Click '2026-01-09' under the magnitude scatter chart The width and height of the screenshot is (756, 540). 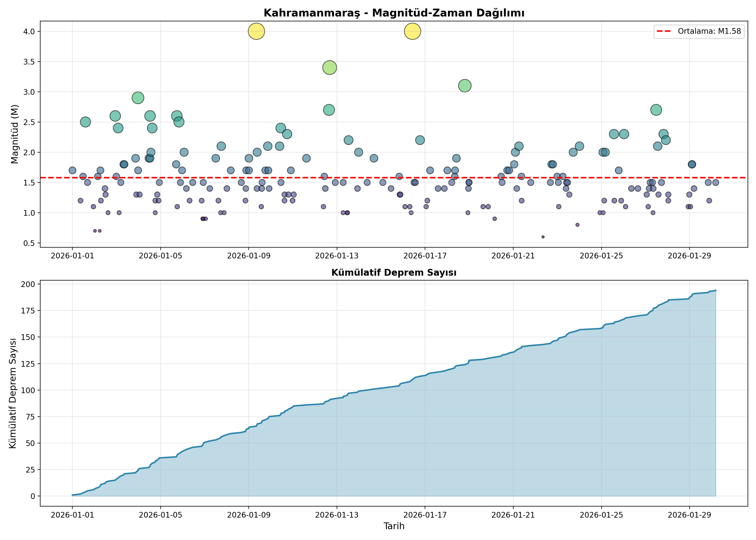249,256
